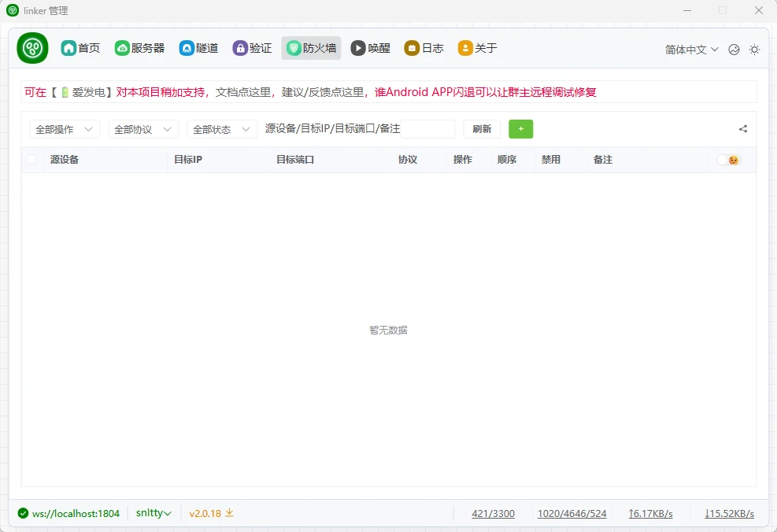Click the shield icon beside 防火墙
This screenshot has height=532, width=777.
pyautogui.click(x=294, y=48)
